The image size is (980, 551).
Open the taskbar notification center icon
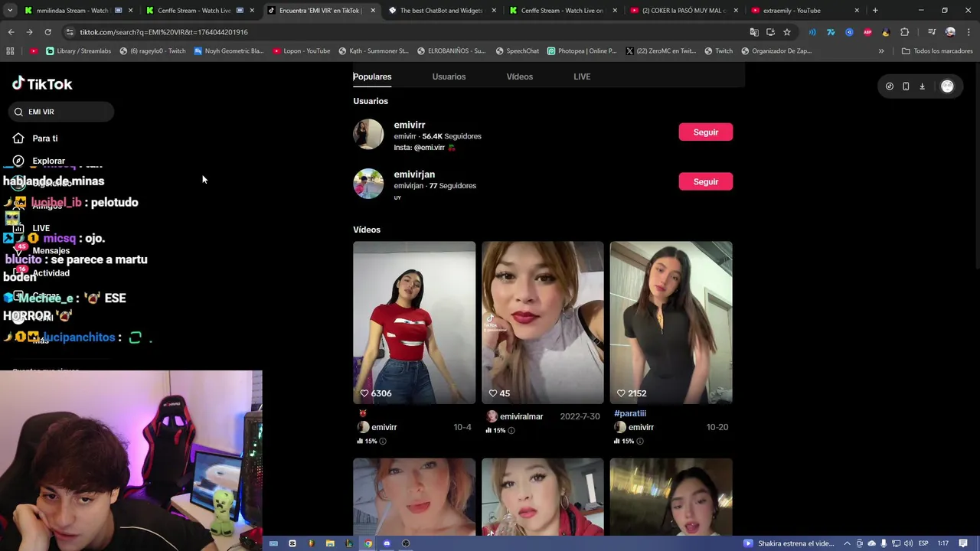(x=963, y=543)
